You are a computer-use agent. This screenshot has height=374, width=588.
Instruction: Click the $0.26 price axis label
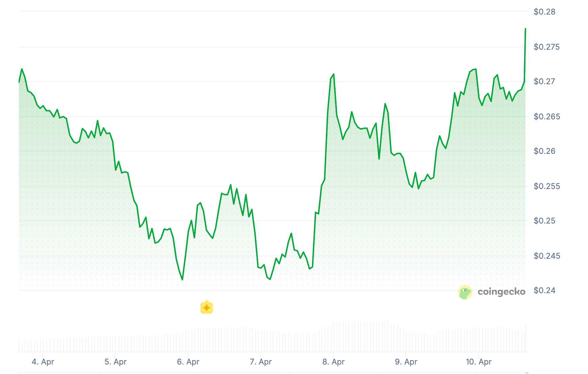point(544,151)
